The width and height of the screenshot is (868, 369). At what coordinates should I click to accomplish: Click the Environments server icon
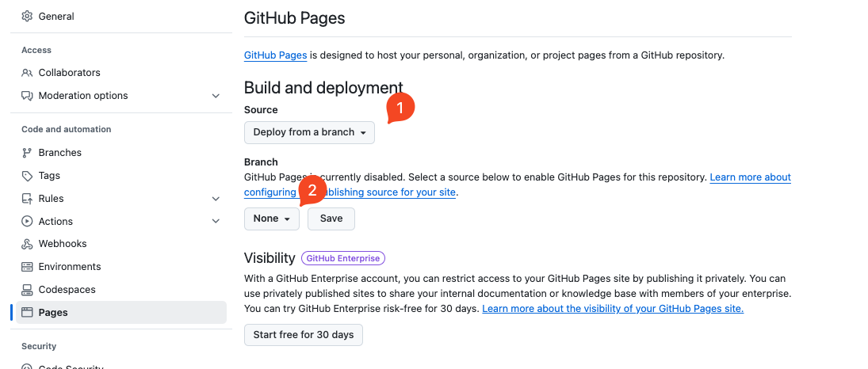(27, 267)
